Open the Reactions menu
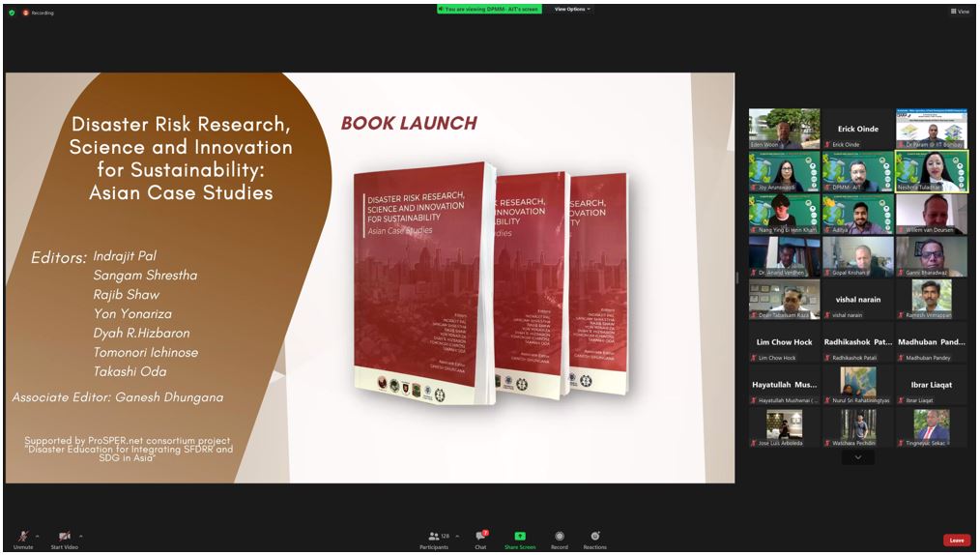Screen dimensions: 980x555 pyautogui.click(x=594, y=537)
